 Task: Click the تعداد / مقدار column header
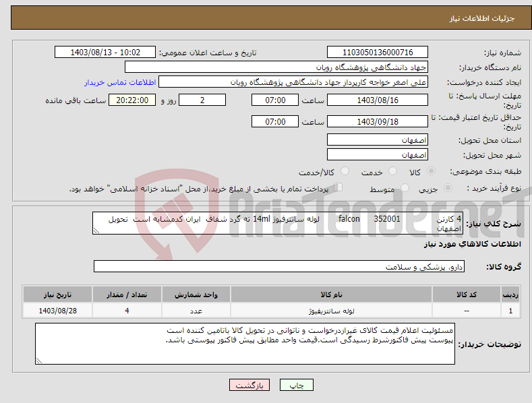(127, 294)
